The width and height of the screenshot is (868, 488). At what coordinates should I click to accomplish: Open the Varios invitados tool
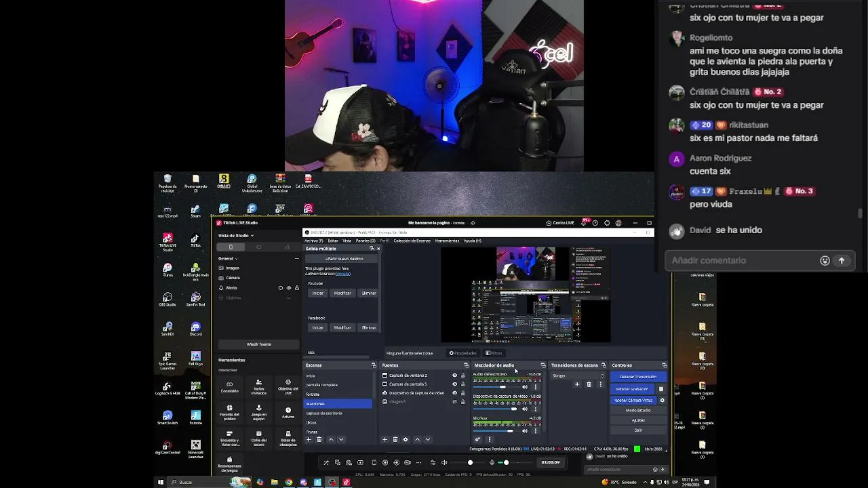pos(258,387)
